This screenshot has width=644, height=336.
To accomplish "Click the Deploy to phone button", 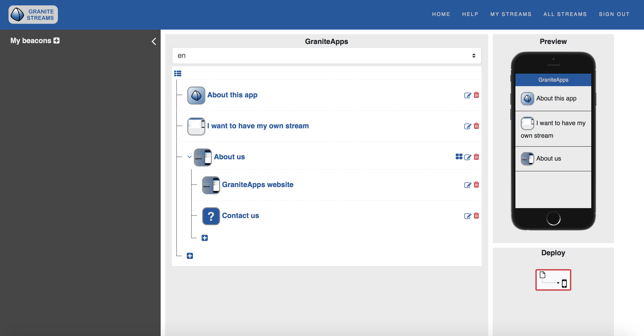I will click(x=553, y=280).
